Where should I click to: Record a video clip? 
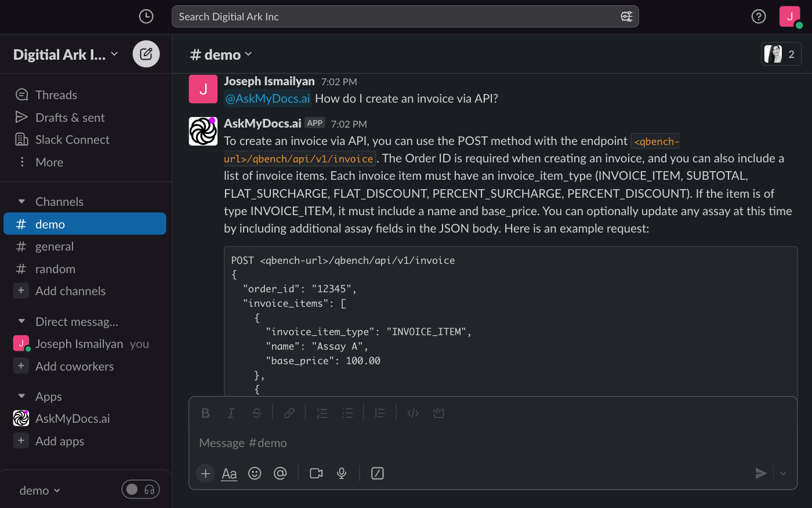pyautogui.click(x=316, y=473)
